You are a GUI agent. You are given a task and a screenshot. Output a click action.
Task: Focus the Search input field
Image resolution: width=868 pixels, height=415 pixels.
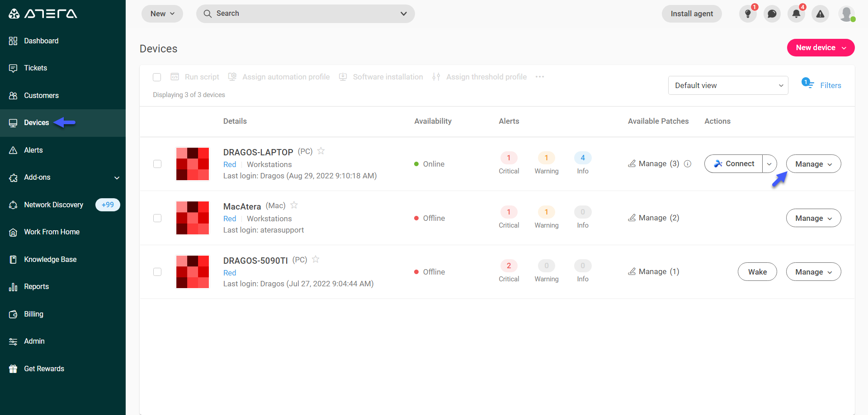[x=305, y=14]
